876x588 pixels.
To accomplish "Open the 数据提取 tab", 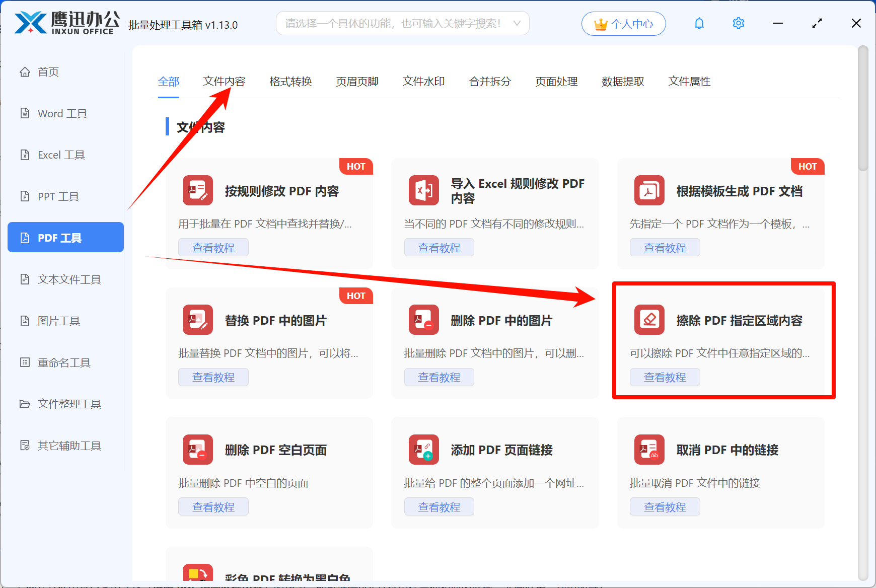I will (x=623, y=82).
